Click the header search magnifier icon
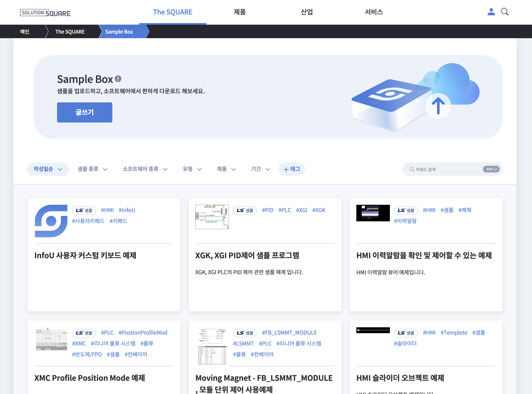Screen dimensions: 532x394 click(505, 12)
